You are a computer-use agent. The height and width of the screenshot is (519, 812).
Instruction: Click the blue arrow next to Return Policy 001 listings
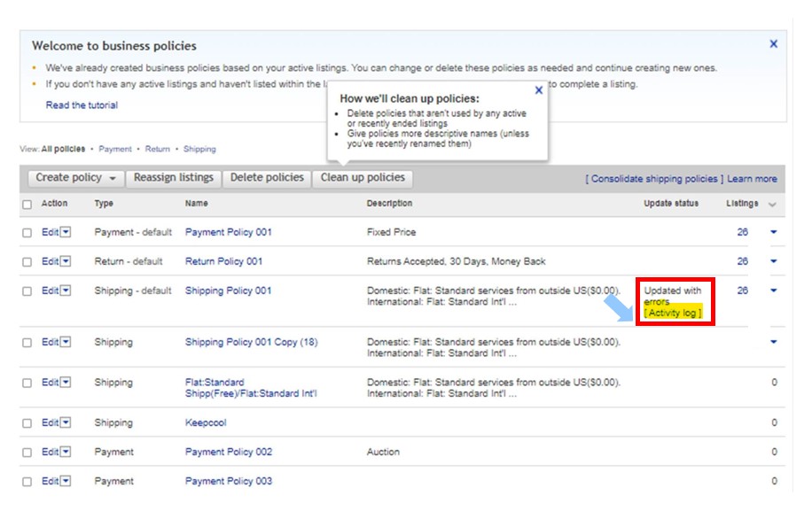tap(774, 261)
